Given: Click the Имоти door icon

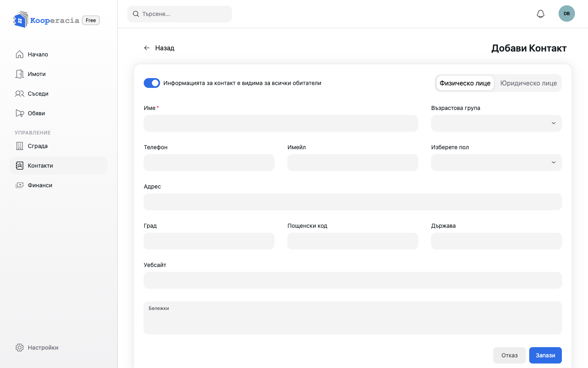Looking at the screenshot, I should coord(20,74).
